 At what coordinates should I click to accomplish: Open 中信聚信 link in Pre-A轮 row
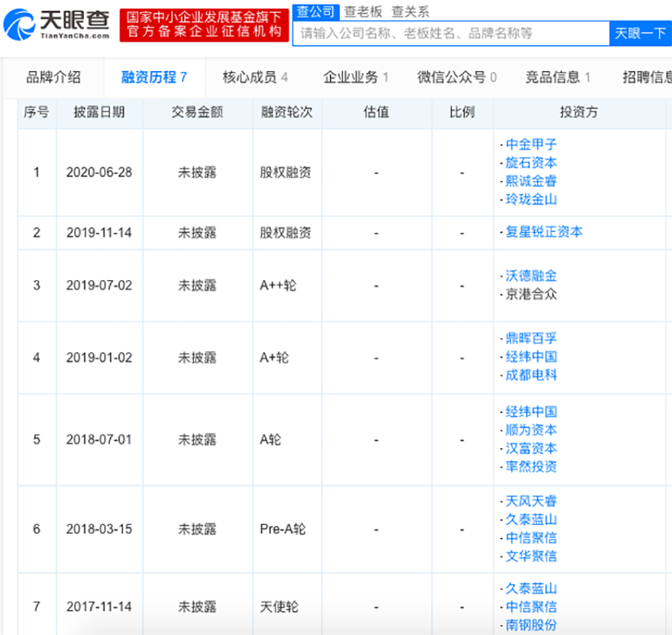tap(531, 538)
